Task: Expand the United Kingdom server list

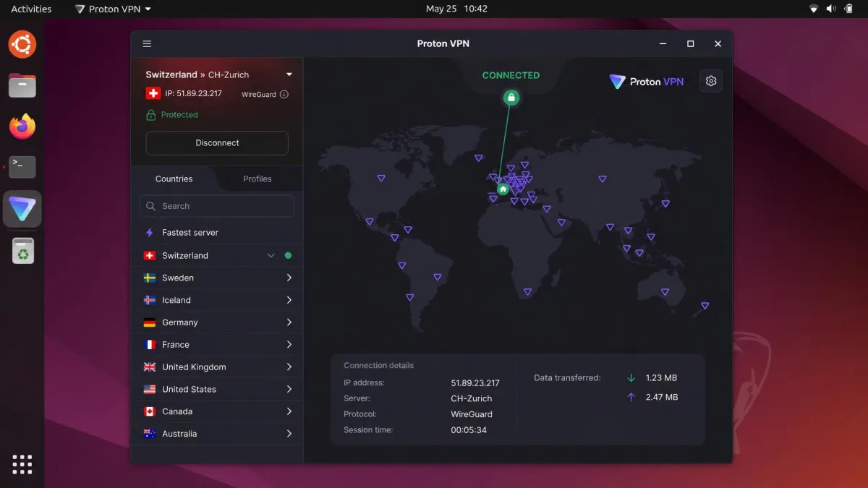Action: coord(289,367)
